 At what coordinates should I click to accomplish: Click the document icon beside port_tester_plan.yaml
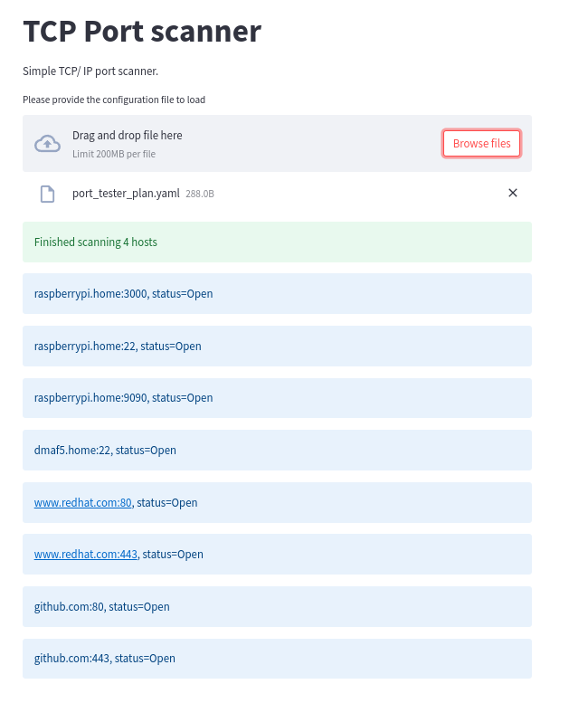click(47, 194)
